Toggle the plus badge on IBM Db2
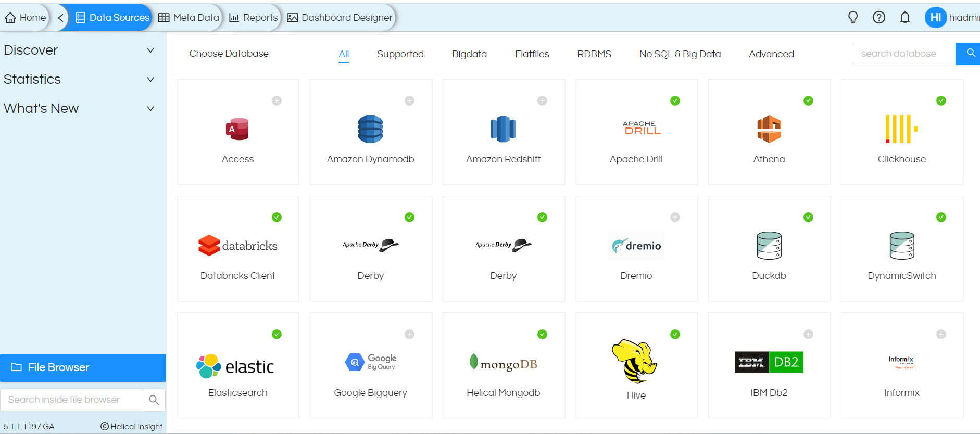 808,334
